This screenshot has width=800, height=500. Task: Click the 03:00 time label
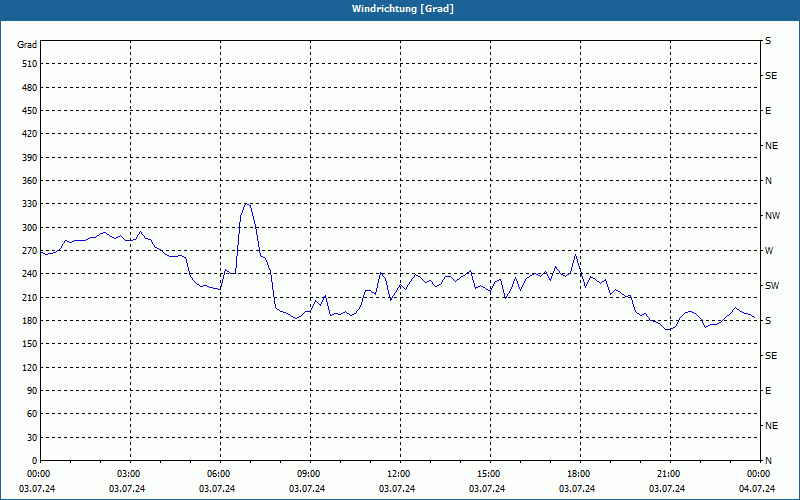127,474
